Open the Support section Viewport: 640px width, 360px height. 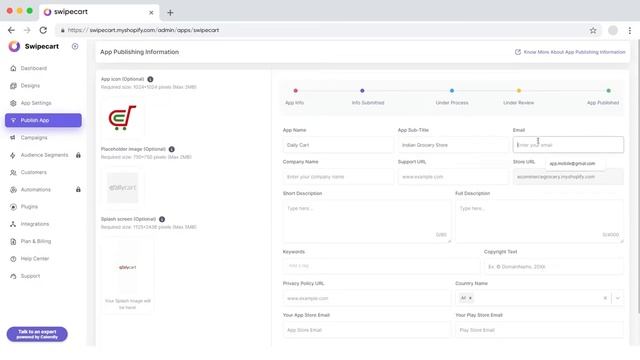pyautogui.click(x=30, y=276)
